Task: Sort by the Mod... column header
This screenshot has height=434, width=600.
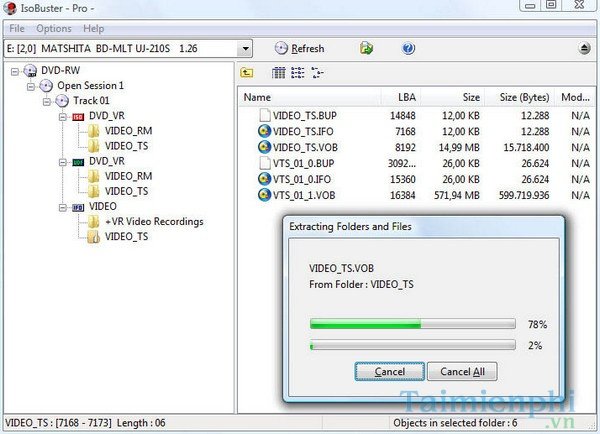Action: (x=575, y=97)
